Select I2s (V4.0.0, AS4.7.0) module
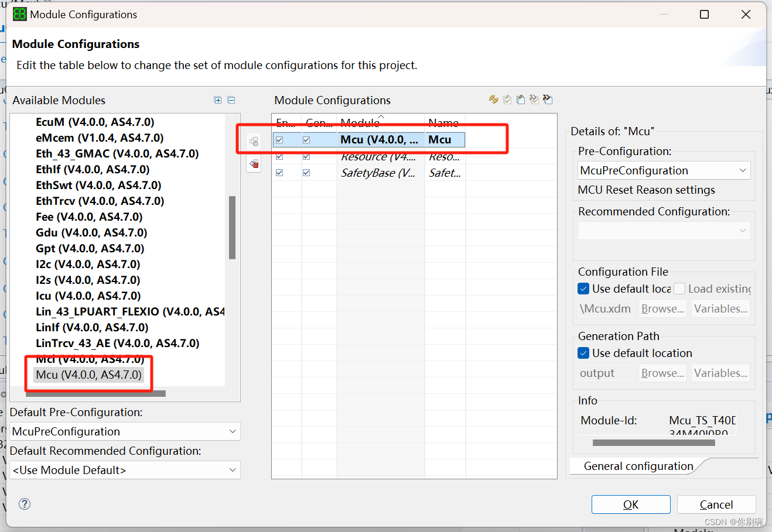Viewport: 772px width, 532px height. point(88,280)
